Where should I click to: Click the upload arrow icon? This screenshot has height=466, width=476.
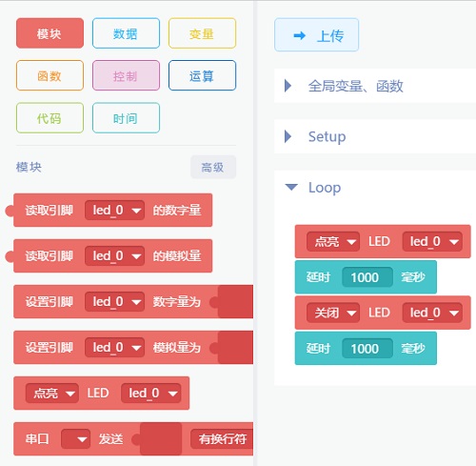tap(300, 35)
